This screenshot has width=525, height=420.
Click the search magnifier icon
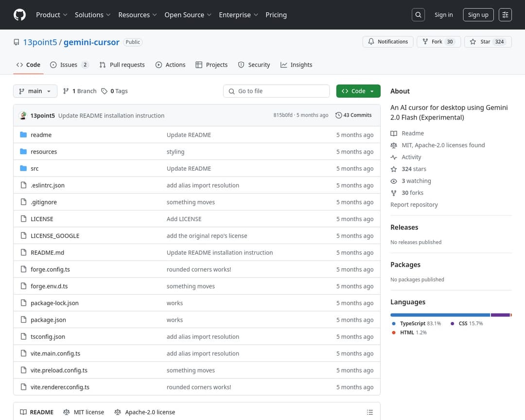click(x=418, y=15)
